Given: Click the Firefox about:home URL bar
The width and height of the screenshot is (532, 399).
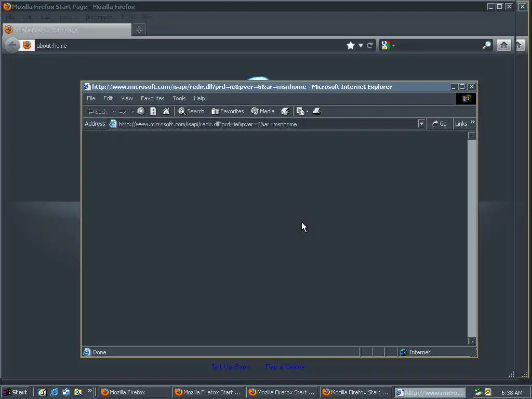Looking at the screenshot, I should tap(190, 46).
